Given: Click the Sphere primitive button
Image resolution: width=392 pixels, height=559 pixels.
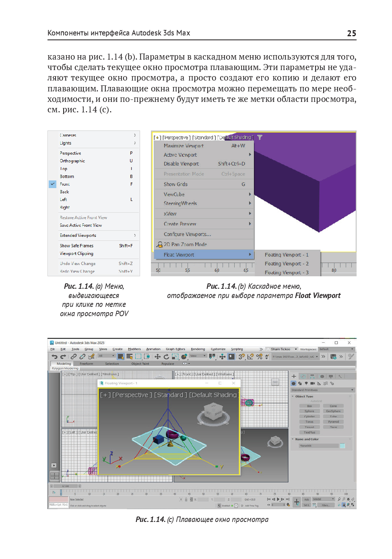Looking at the screenshot, I should [x=309, y=411].
